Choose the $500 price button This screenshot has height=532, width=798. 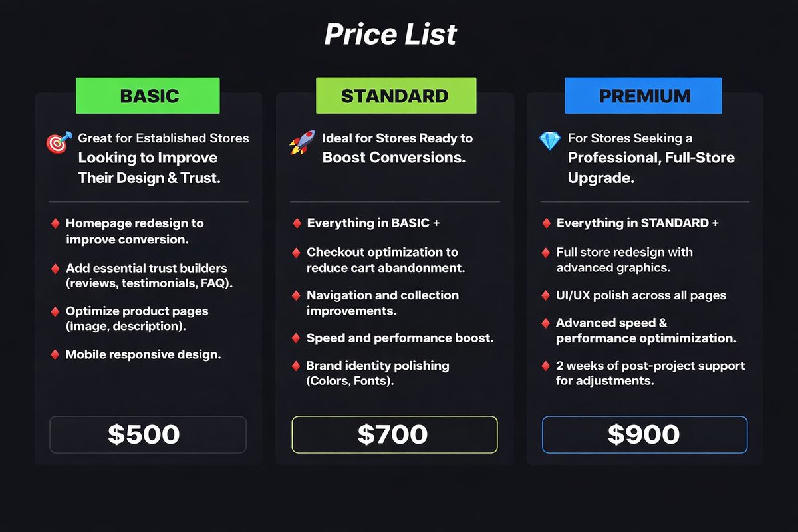coord(148,434)
